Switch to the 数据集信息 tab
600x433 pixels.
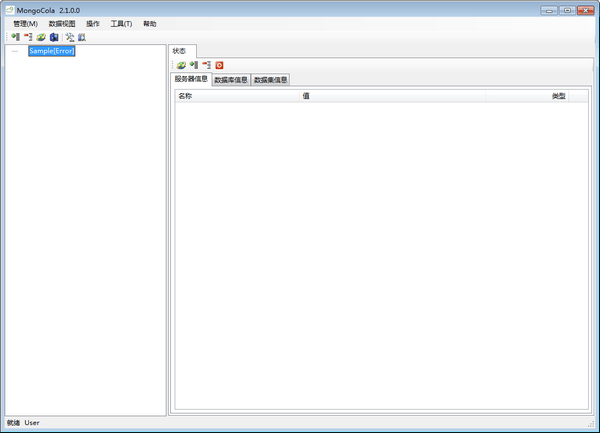pyautogui.click(x=271, y=80)
